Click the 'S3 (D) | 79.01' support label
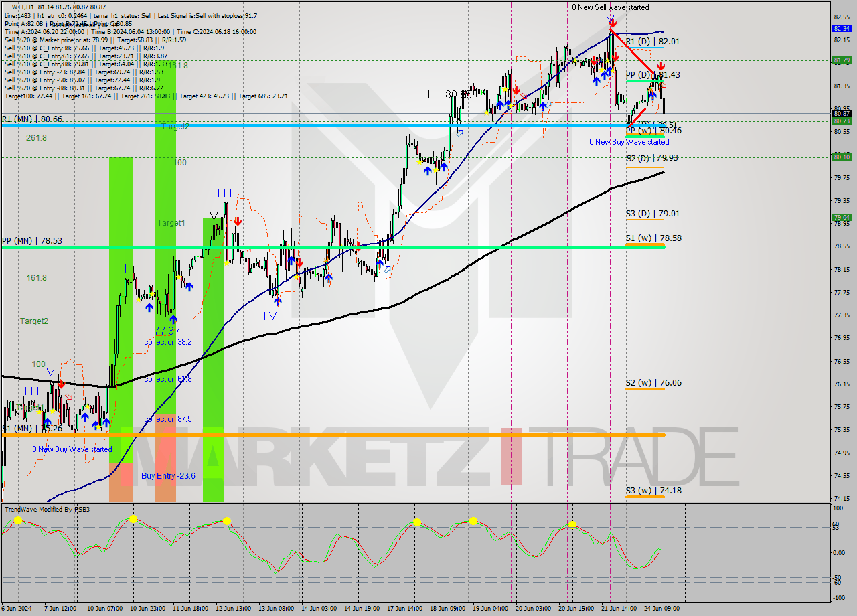This screenshot has width=857, height=616. tap(653, 214)
